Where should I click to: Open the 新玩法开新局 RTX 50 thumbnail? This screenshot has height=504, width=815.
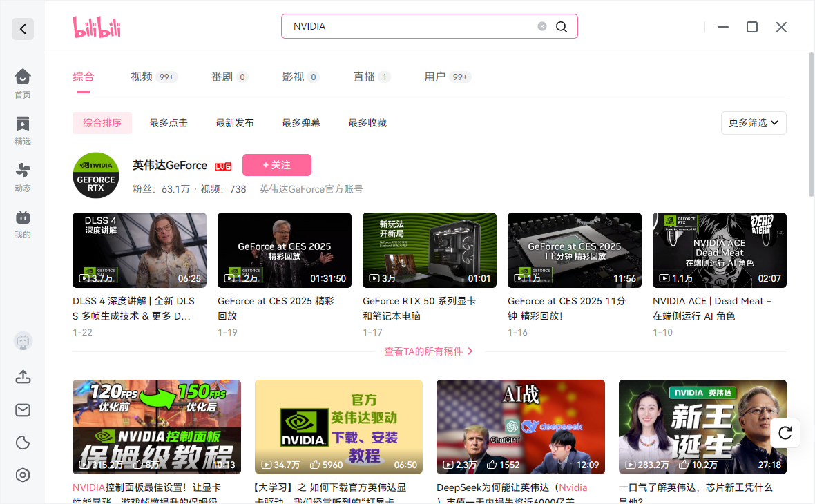tap(430, 250)
